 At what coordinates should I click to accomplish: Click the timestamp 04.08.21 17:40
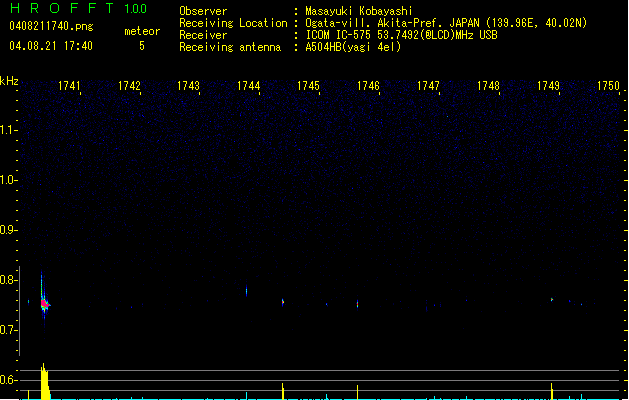pyautogui.click(x=51, y=46)
